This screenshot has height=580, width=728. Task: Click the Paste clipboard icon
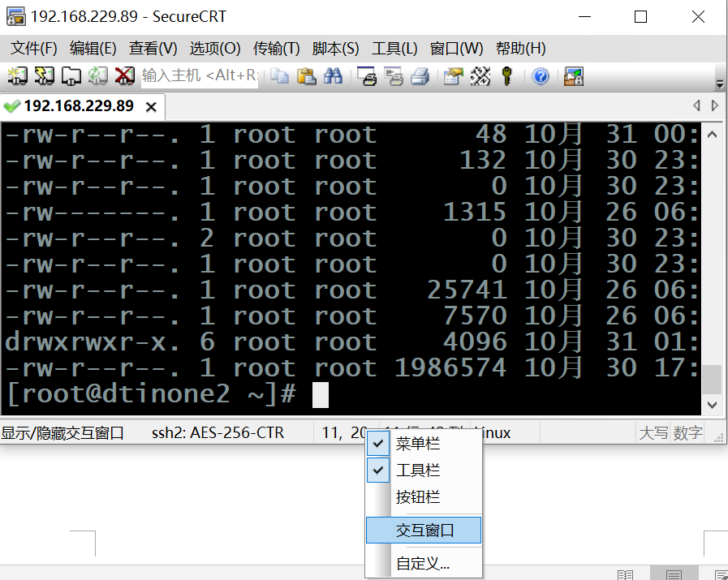[x=306, y=76]
